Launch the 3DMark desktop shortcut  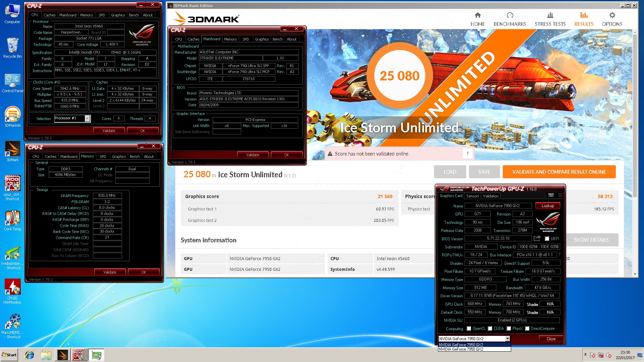click(x=12, y=152)
